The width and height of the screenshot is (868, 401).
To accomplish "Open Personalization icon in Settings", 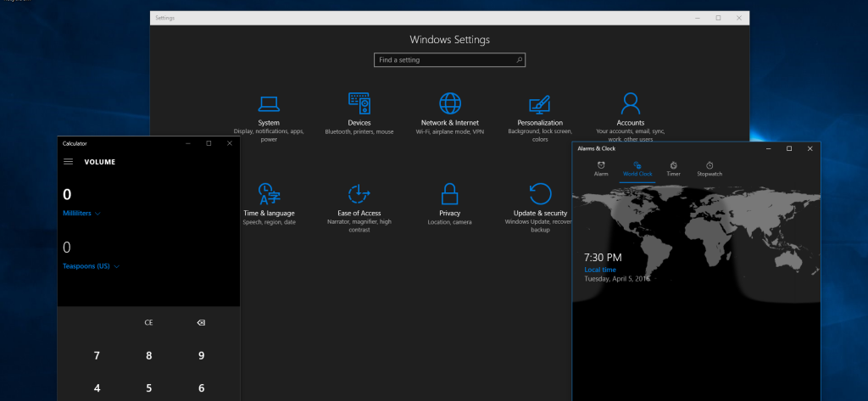I will [x=540, y=104].
